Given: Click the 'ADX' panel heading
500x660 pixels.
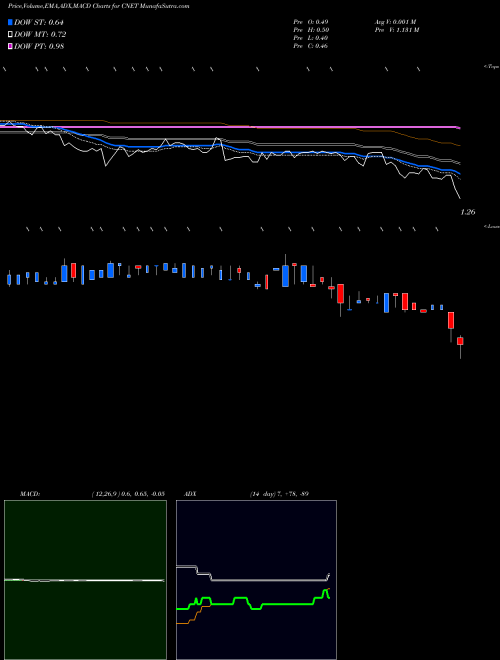Looking at the screenshot, I should 190,494.
